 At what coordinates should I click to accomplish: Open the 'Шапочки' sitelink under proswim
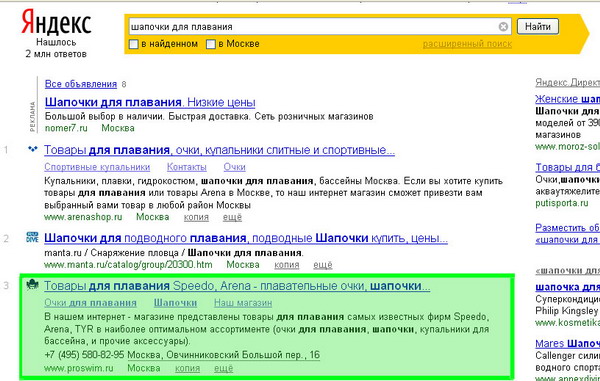click(x=175, y=303)
